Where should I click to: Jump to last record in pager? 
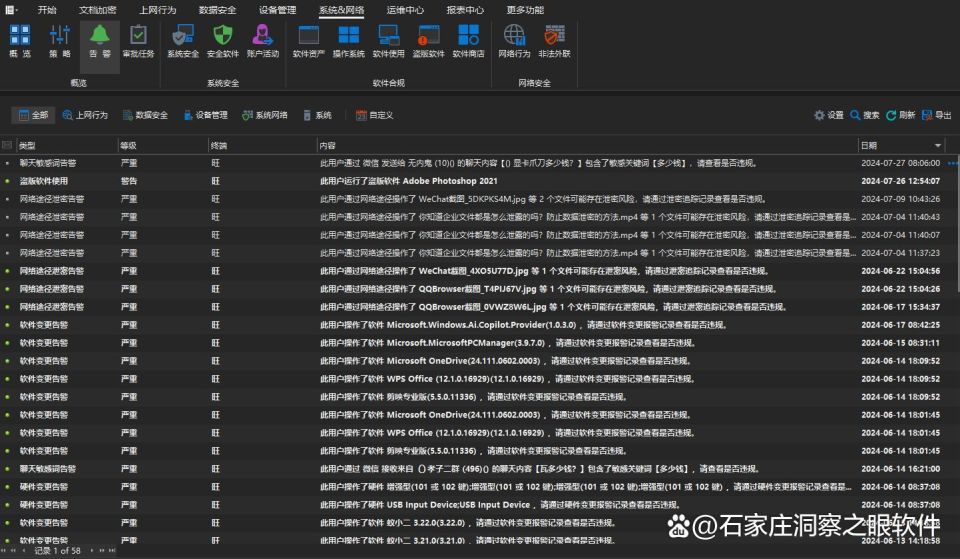click(112, 550)
